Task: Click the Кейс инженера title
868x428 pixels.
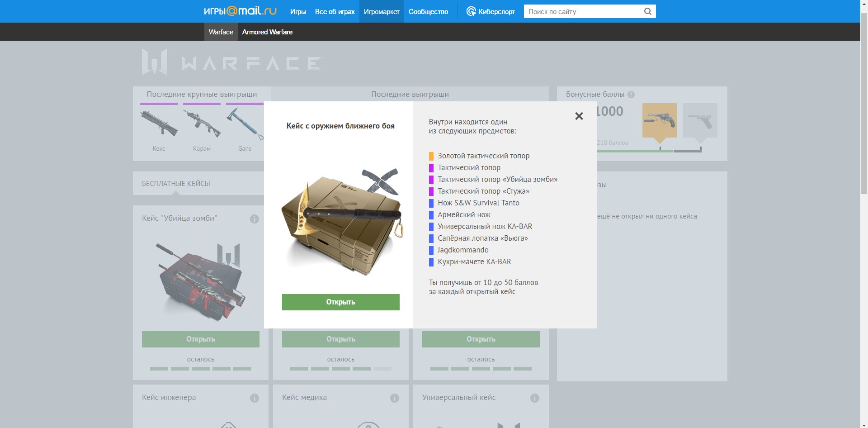Action: tap(169, 397)
